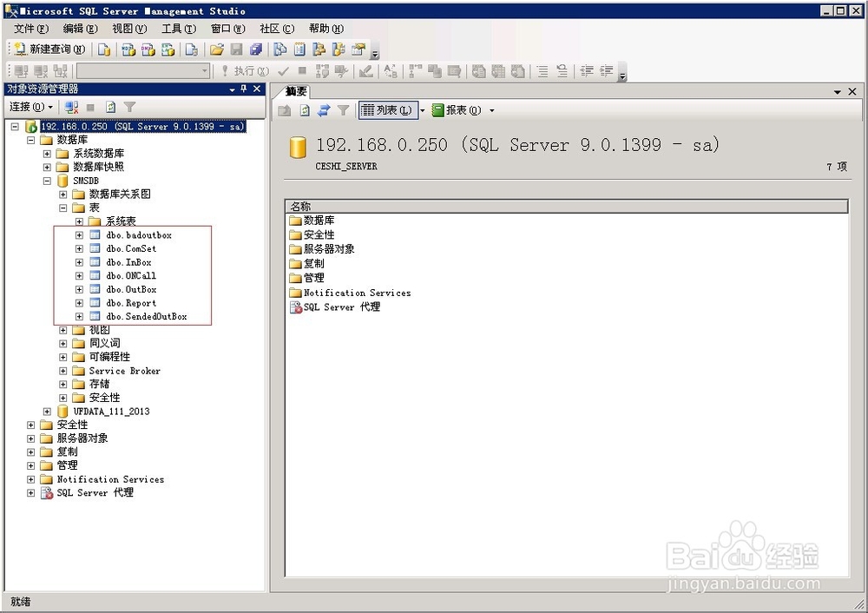
Task: Click the Disconnect icon in Object Explorer
Action: coord(71,108)
